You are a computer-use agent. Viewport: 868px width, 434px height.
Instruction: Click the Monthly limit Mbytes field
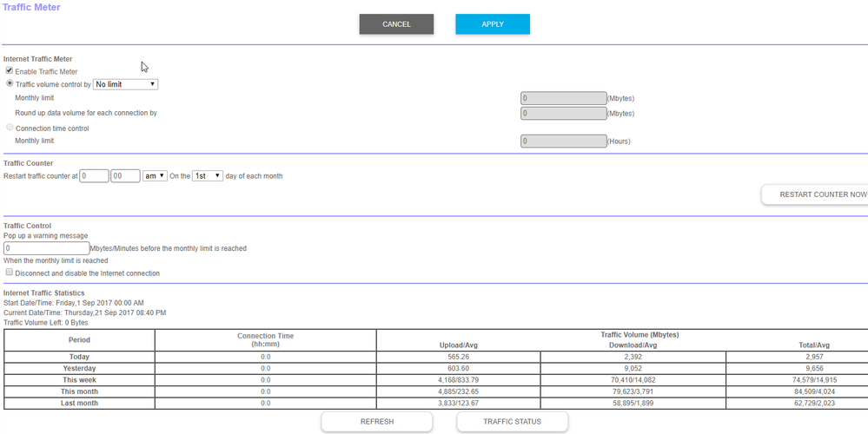(562, 99)
